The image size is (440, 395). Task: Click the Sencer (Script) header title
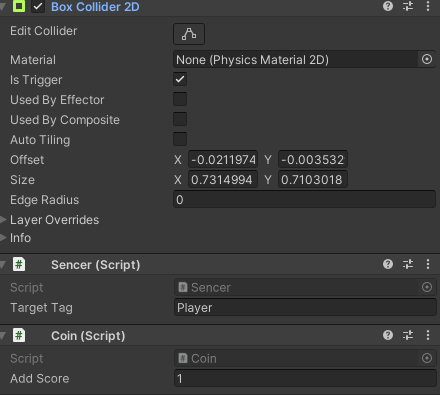[96, 265]
